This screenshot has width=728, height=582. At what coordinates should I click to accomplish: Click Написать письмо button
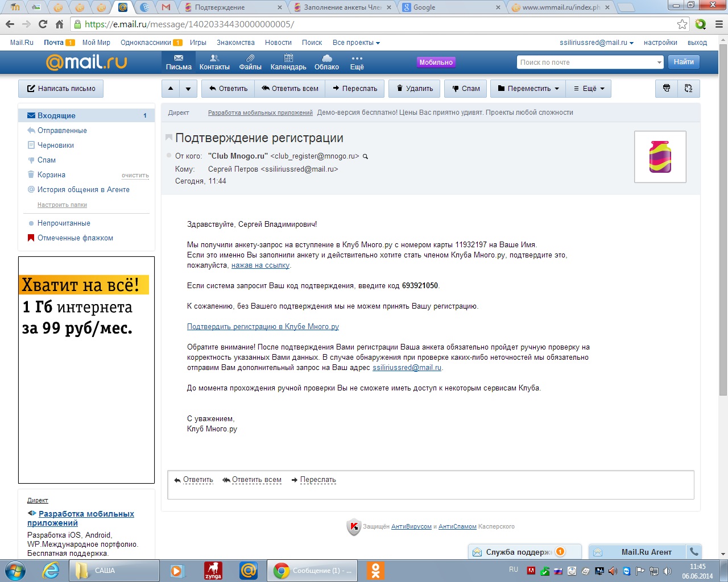coord(61,89)
